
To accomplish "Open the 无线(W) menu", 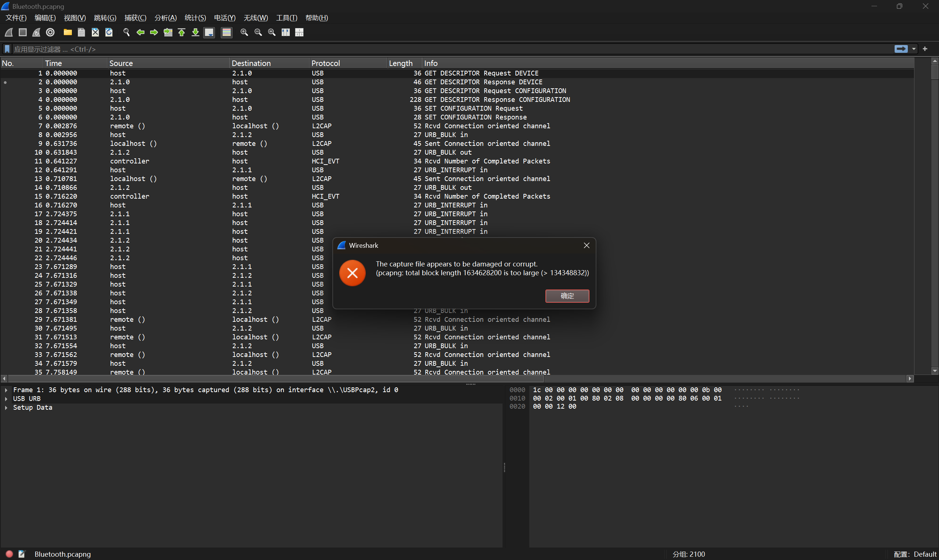I will tap(256, 18).
